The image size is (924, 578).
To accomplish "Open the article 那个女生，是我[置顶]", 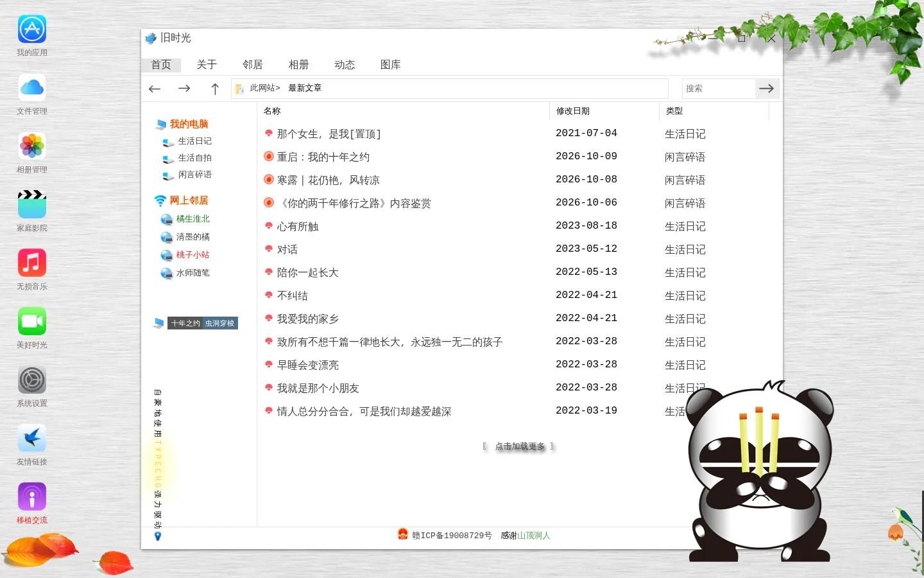I will pyautogui.click(x=329, y=134).
